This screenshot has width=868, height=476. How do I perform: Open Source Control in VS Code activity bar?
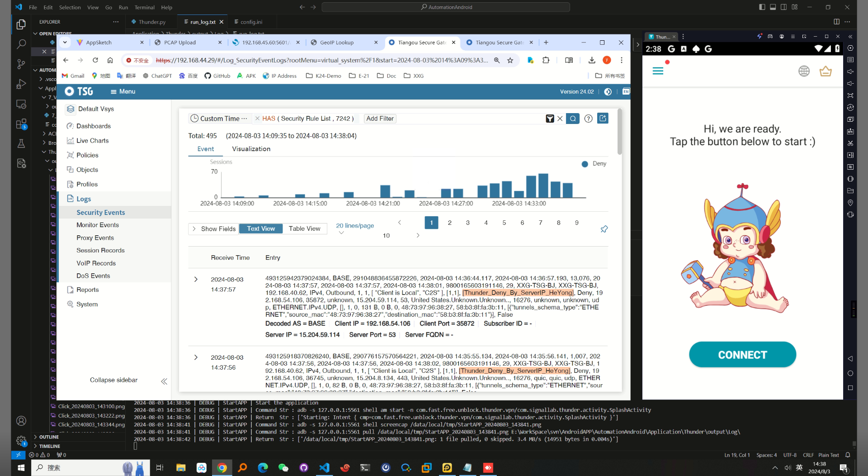(x=21, y=64)
